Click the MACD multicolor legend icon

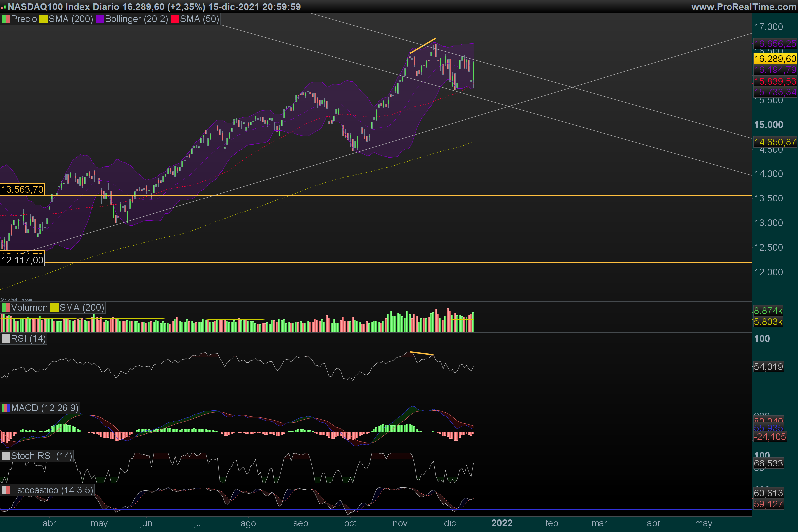pyautogui.click(x=6, y=408)
